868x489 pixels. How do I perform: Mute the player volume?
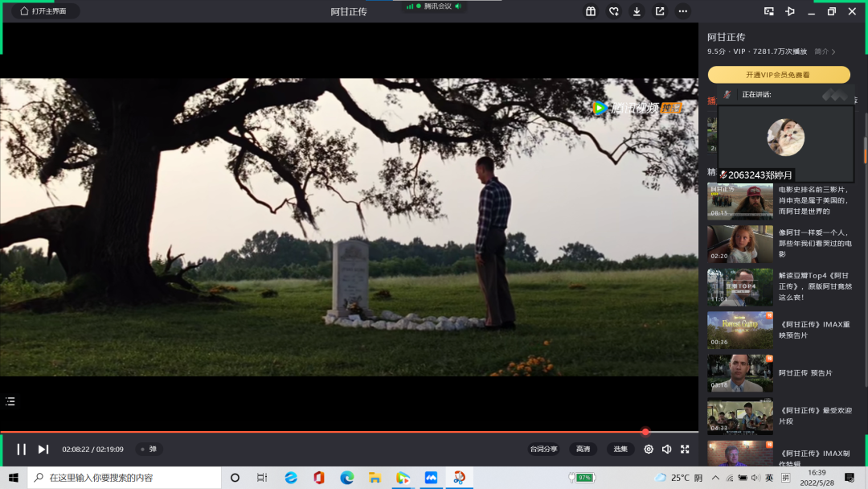pos(666,449)
